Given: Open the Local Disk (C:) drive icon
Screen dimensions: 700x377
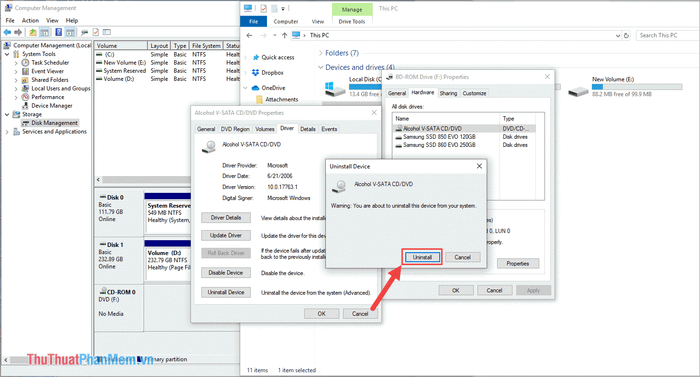Looking at the screenshot, I should coord(335,89).
